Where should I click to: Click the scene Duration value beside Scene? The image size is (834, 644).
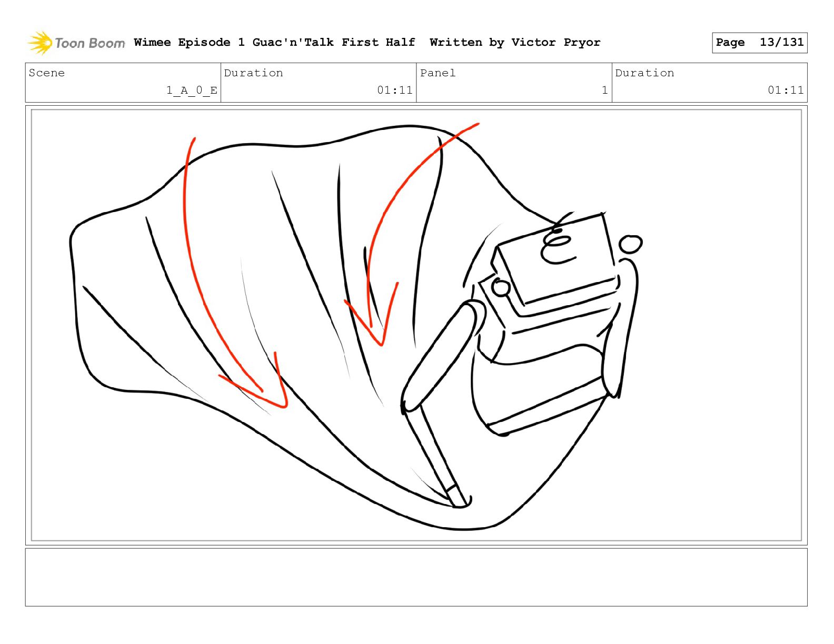pos(394,90)
